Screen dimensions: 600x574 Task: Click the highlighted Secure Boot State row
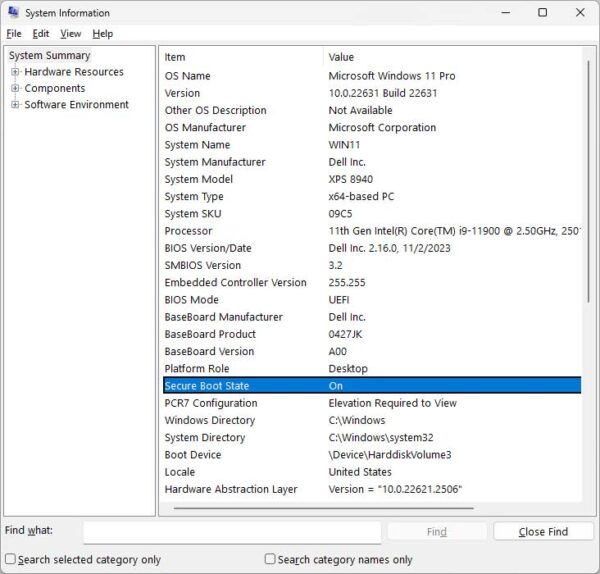pos(372,386)
